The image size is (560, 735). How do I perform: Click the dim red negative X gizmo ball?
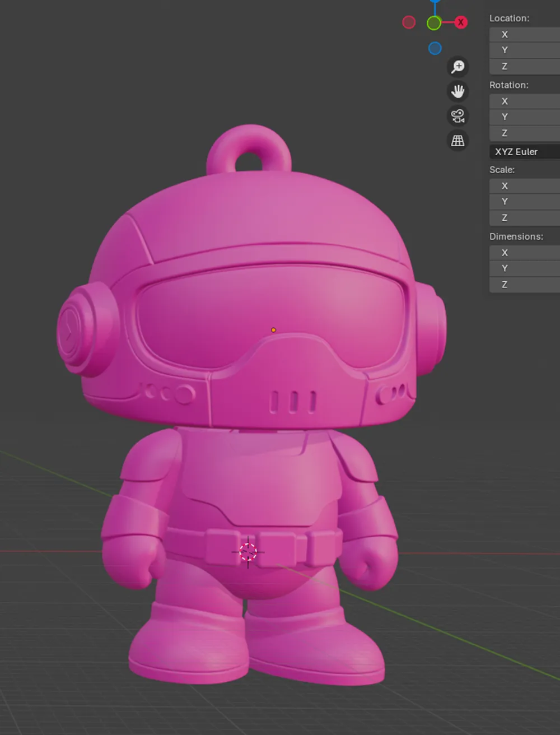pos(409,22)
